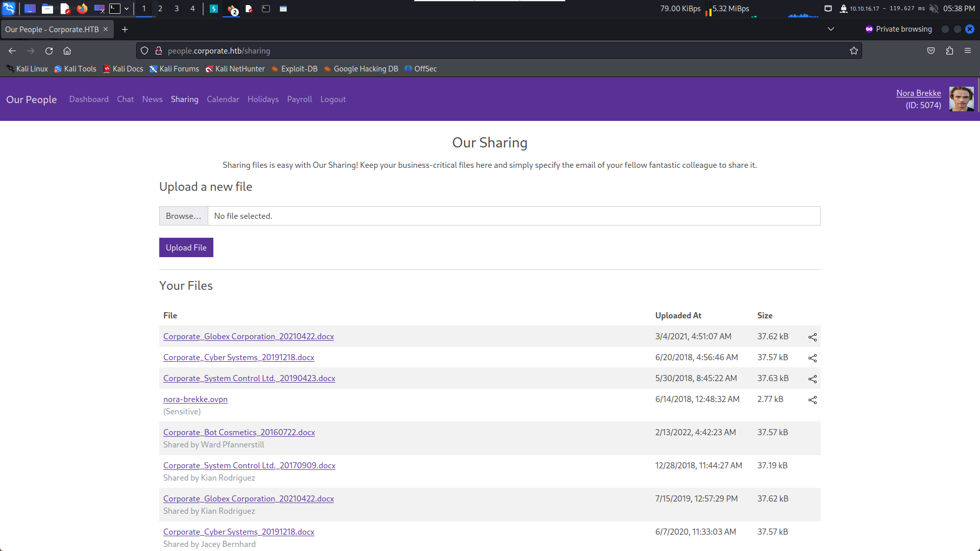Switch to workspace 3 in the panel
Image resolution: width=980 pixels, height=551 pixels.
click(177, 9)
